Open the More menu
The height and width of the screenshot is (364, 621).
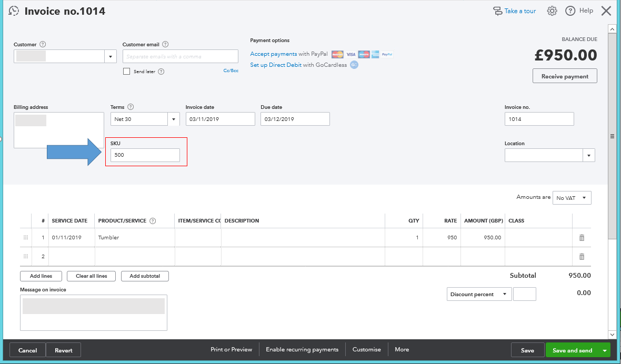[402, 349]
